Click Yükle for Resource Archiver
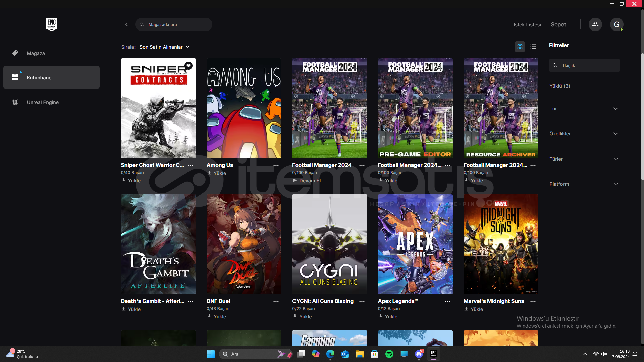Screen dimensions: 644x362 tap(474, 181)
